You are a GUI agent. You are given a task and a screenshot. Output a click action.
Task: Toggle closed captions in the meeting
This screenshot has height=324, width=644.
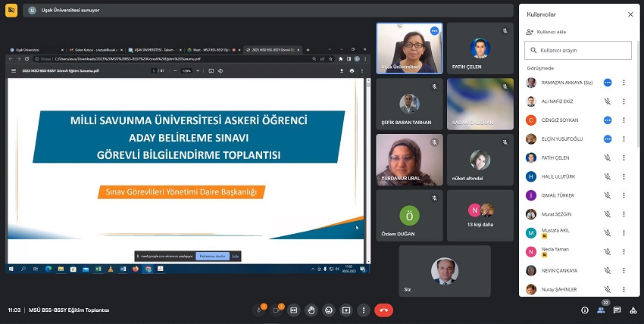click(x=294, y=310)
